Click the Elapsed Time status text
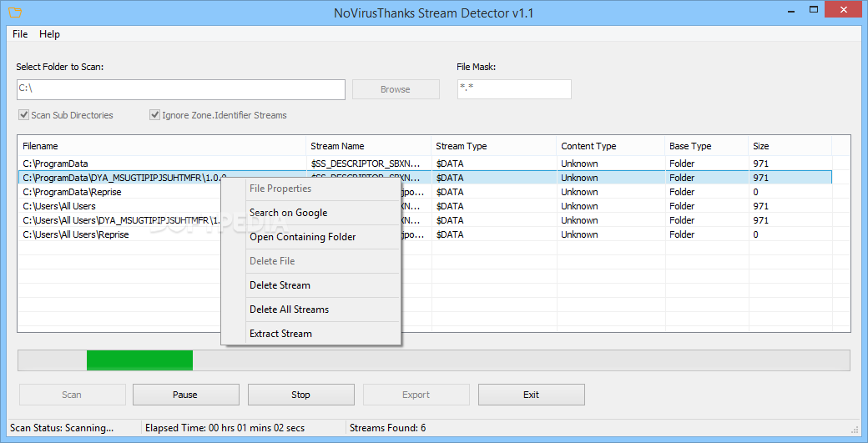 (x=225, y=427)
